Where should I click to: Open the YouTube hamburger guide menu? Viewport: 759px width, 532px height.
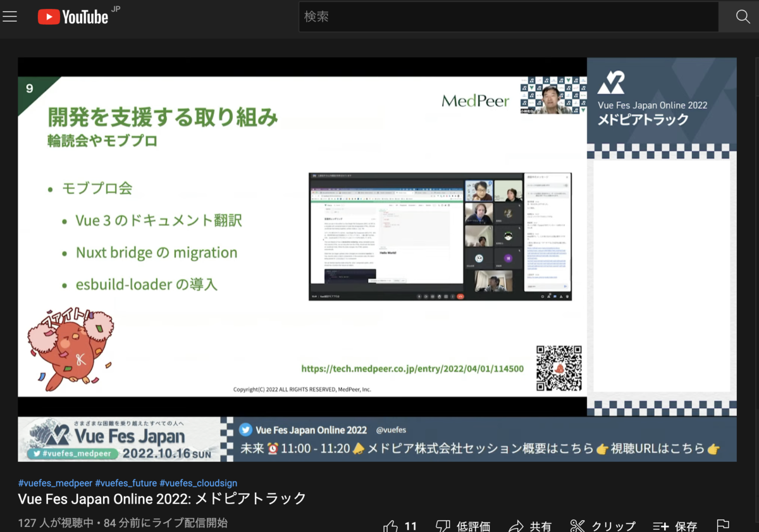tap(10, 16)
